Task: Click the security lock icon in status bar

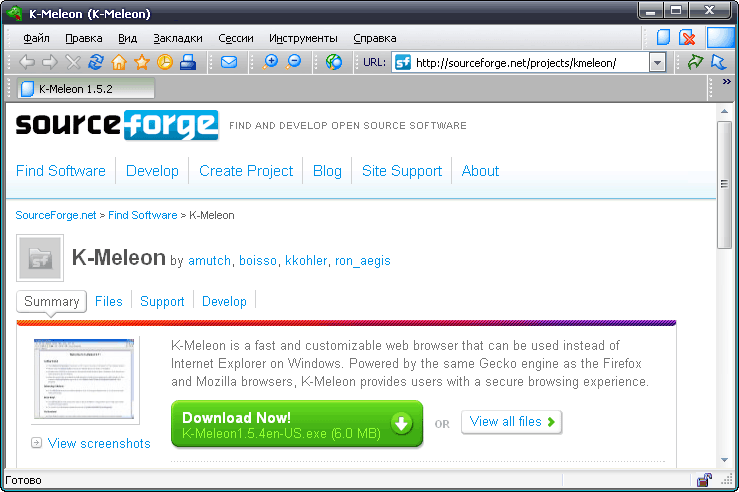Action: (x=704, y=480)
